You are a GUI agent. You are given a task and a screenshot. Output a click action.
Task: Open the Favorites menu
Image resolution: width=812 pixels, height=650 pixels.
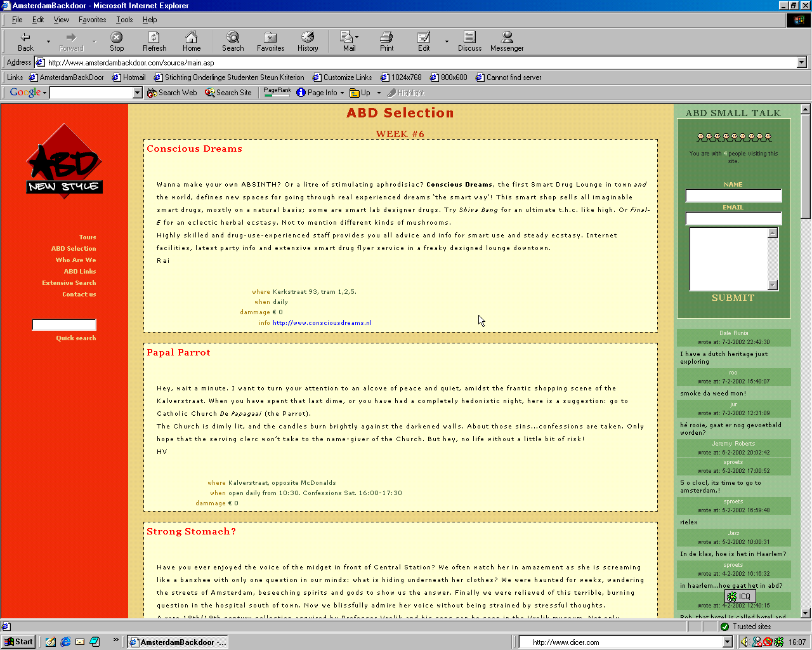coord(92,20)
